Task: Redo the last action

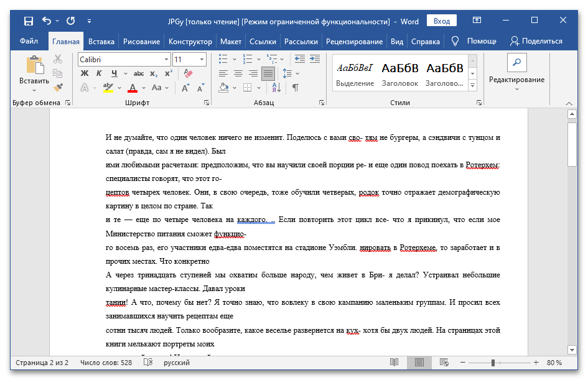Action: coord(70,21)
